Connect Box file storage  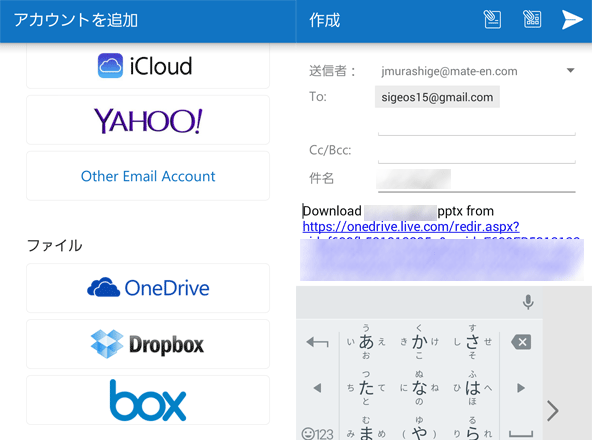click(148, 400)
